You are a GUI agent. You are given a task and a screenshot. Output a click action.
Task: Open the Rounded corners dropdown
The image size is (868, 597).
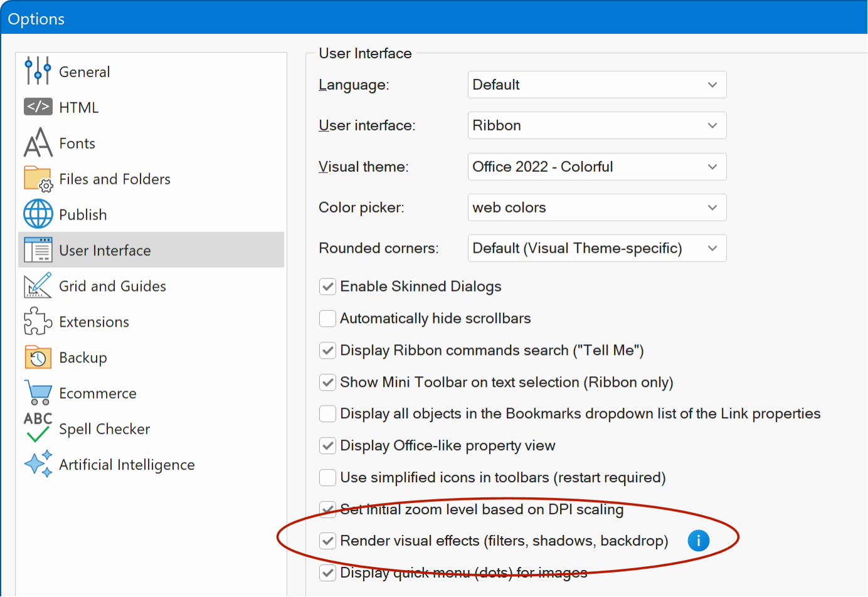pos(596,248)
